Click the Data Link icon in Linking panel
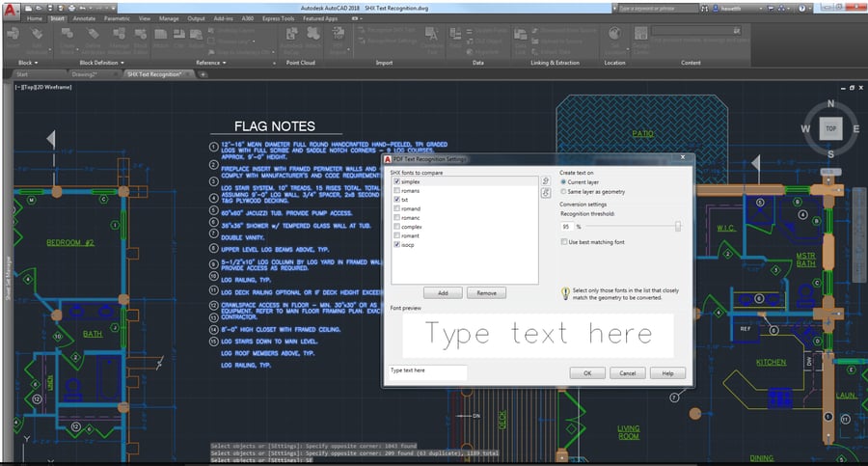This screenshot has width=868, height=466. click(521, 35)
